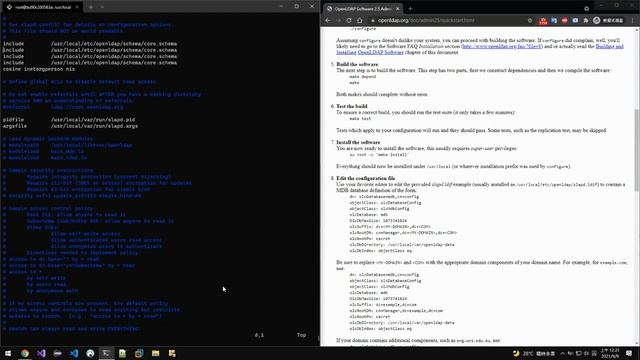Screen dimensions: 640x360
Task: Open the last pinned taskbar app icon
Action: click(172, 353)
